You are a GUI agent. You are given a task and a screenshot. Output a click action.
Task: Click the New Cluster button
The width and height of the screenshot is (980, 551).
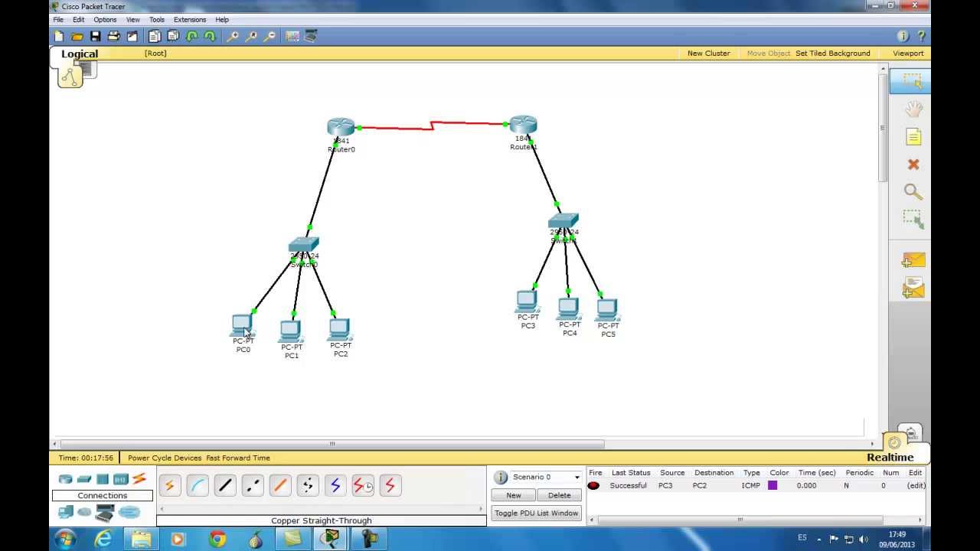708,54
